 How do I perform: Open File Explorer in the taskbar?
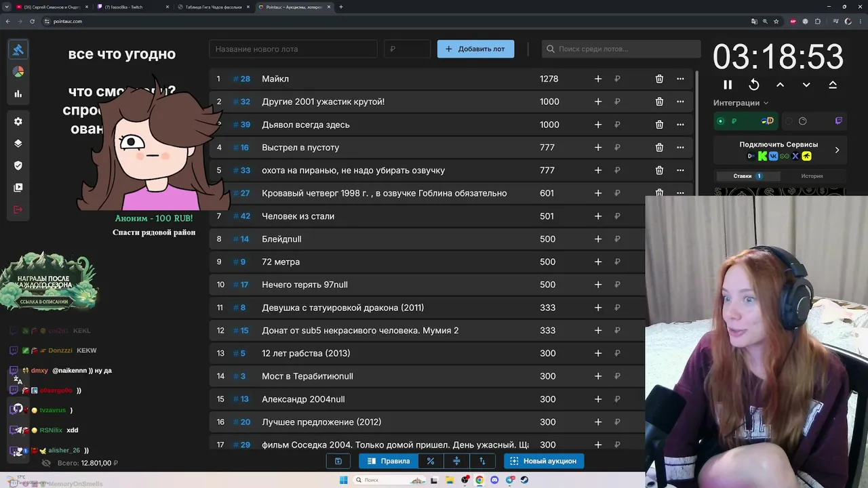(x=450, y=480)
